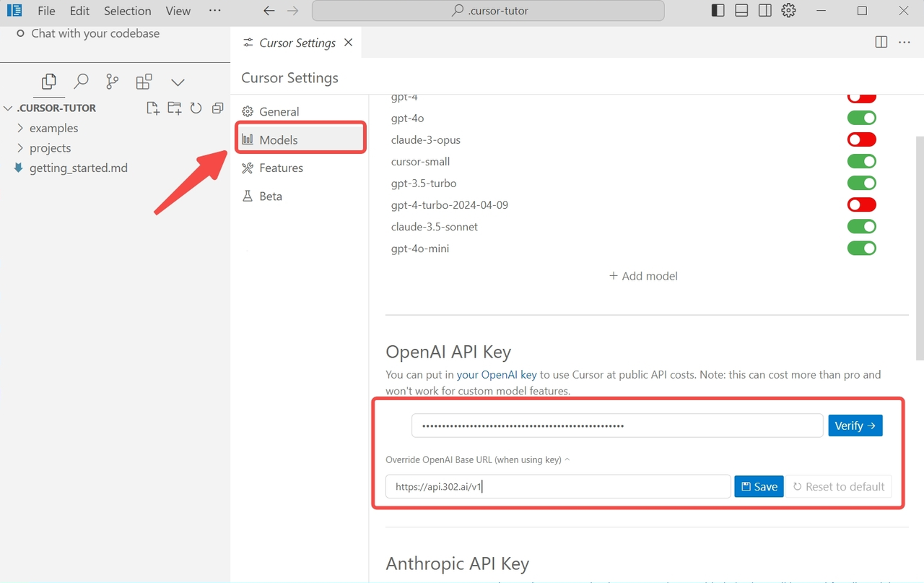Viewport: 924px width, 583px height.
Task: Click the claude-3.5-sonnet model name
Action: [x=435, y=227]
